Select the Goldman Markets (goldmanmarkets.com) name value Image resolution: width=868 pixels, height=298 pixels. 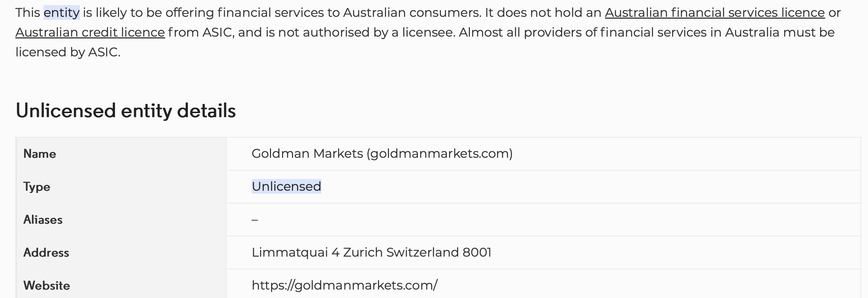[382, 153]
